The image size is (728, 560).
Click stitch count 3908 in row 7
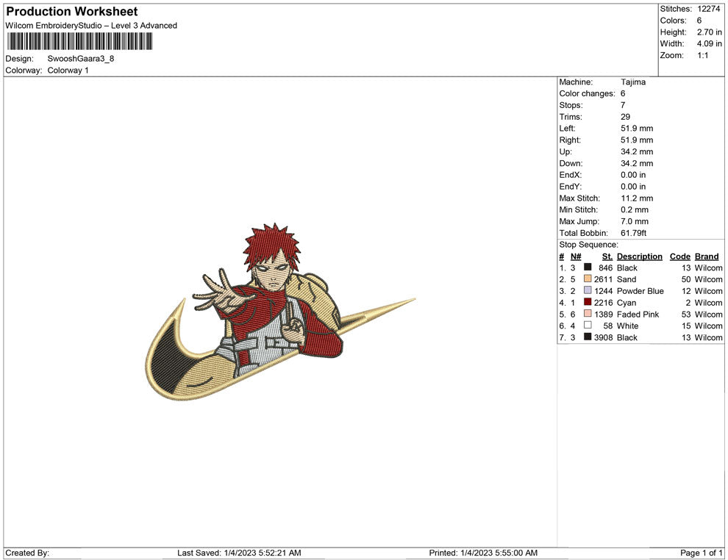[603, 337]
